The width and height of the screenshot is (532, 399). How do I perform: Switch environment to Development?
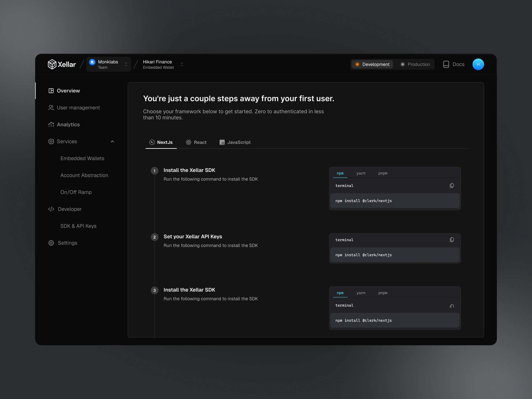[372, 64]
